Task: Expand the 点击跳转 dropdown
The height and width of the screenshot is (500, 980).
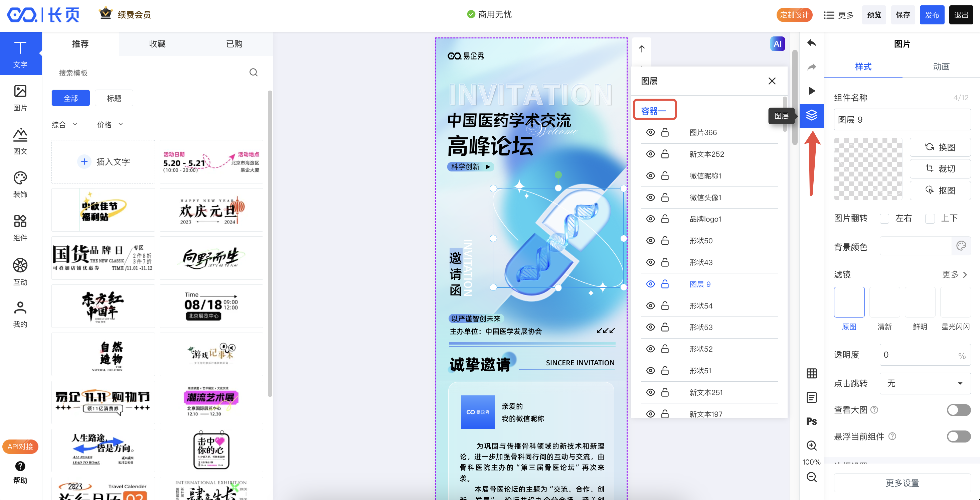Action: 925,383
